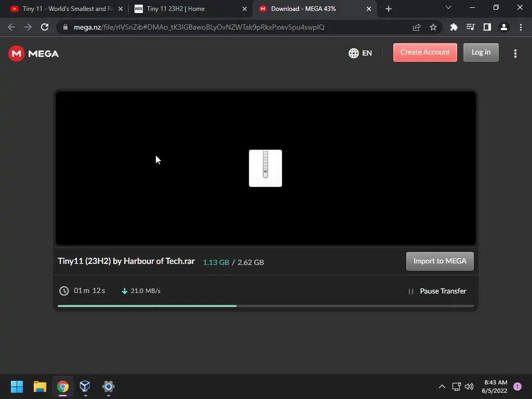Click the Chrome taskbar icon
Screen dimensions: 532x399
pos(63,387)
